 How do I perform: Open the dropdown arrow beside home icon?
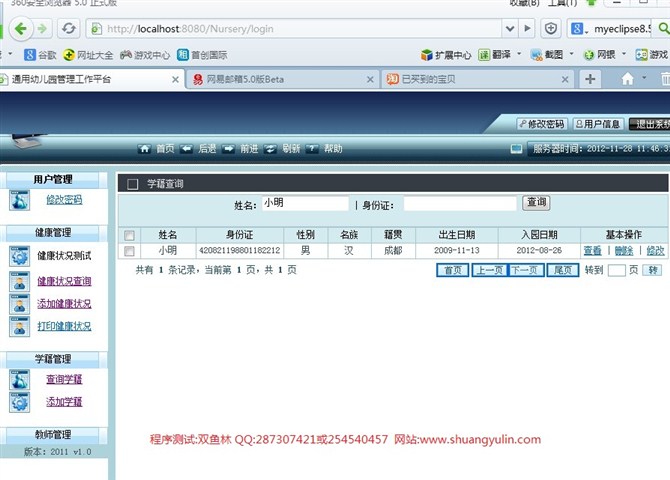click(644, 78)
